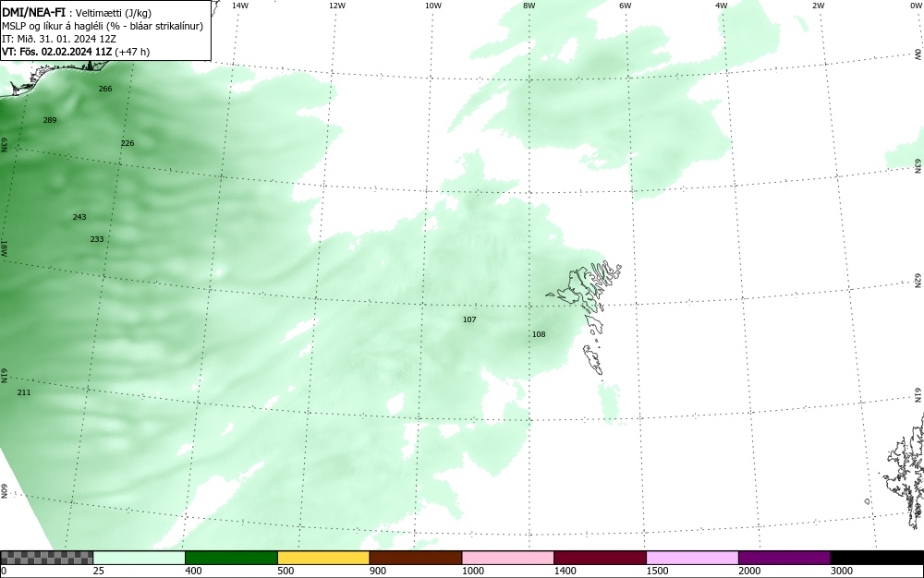This screenshot has height=578, width=924.
Task: Select the "IT: Mið. 31. 01. 2024 12Z" line
Action: [59, 39]
